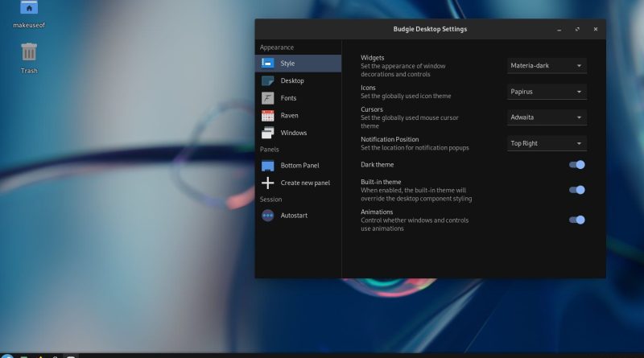Open the Bottom Panel settings
The image size is (644, 358).
[298, 166]
